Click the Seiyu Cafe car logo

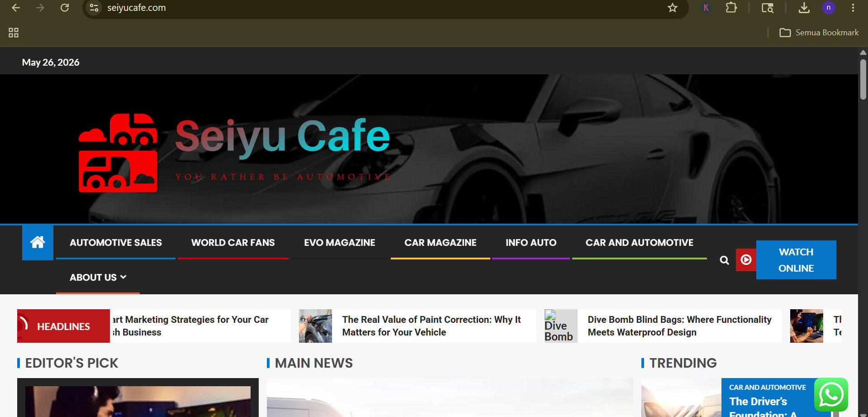point(118,153)
